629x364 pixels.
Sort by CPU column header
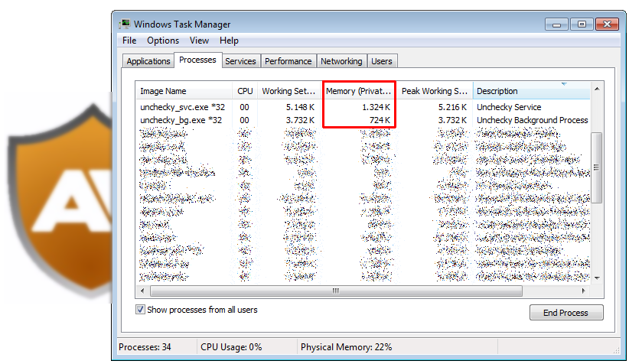pos(245,91)
